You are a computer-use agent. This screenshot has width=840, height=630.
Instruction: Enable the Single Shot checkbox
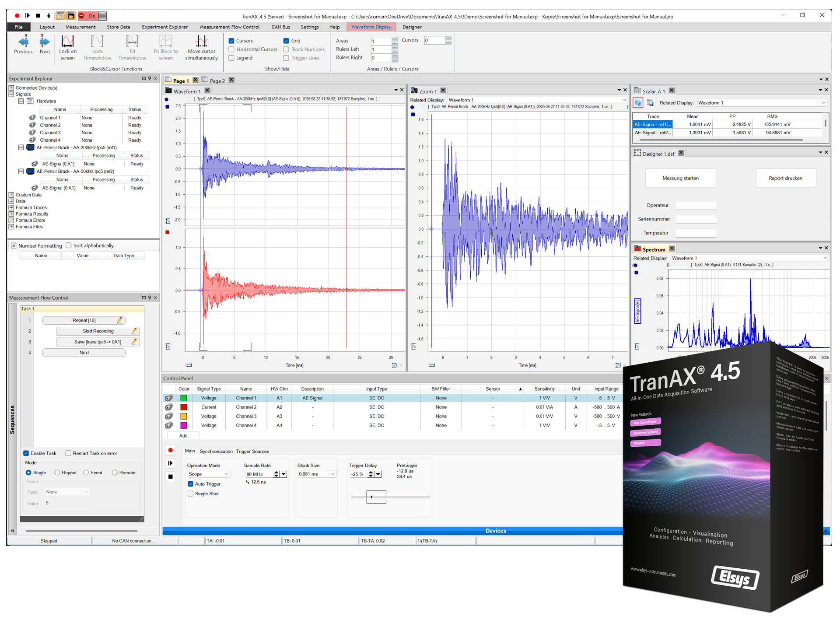pos(190,493)
